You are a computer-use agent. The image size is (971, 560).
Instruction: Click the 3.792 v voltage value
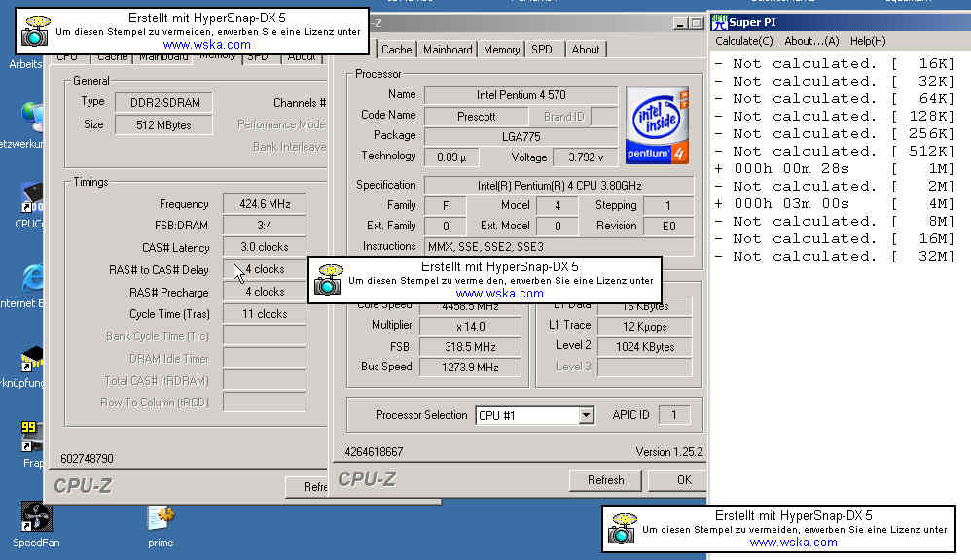pos(585,157)
